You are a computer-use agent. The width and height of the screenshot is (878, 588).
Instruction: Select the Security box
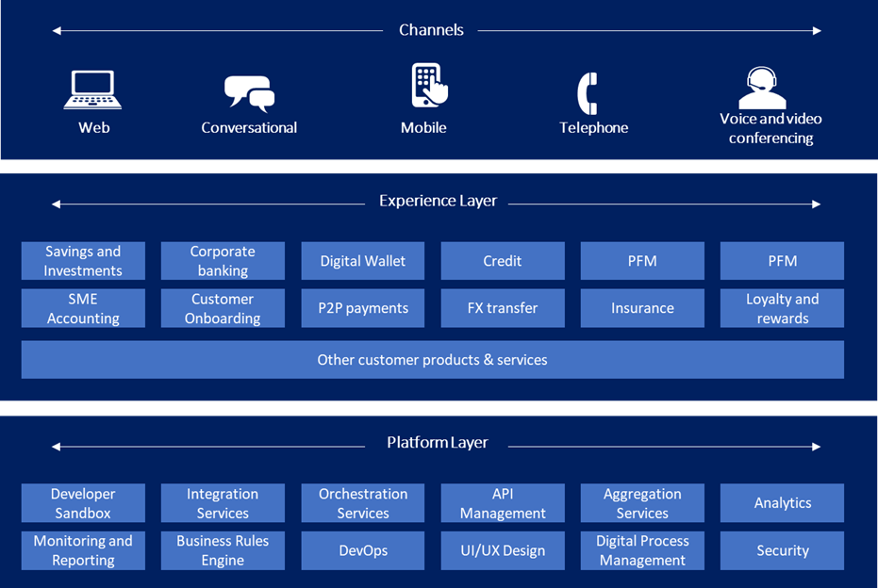click(x=782, y=550)
